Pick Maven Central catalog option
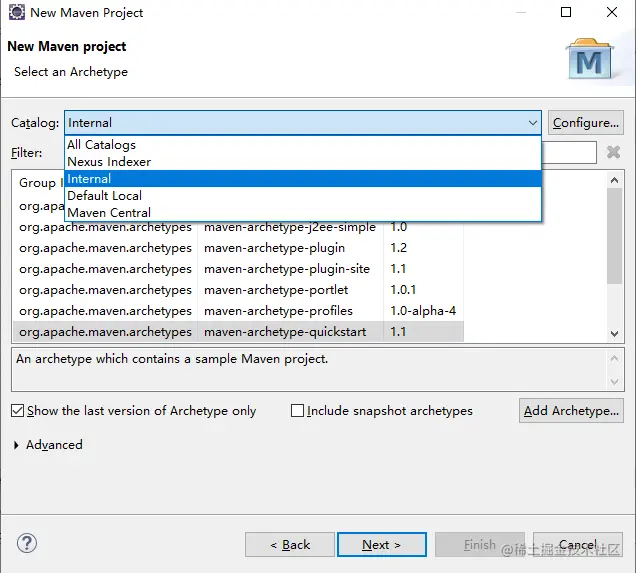Image resolution: width=636 pixels, height=573 pixels. tap(303, 213)
